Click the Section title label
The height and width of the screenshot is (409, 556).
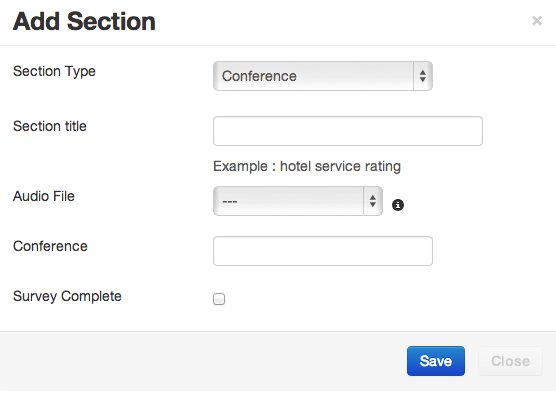tap(50, 126)
